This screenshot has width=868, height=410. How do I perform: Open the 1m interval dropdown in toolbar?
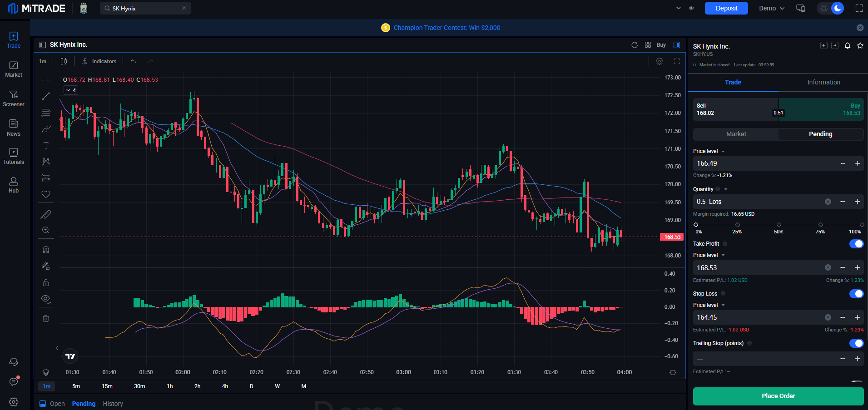(43, 61)
